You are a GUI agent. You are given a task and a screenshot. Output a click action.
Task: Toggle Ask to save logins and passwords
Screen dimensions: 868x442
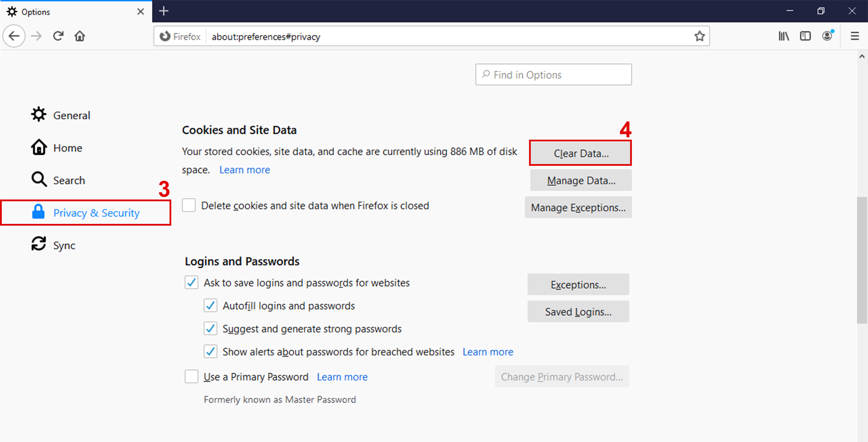192,282
